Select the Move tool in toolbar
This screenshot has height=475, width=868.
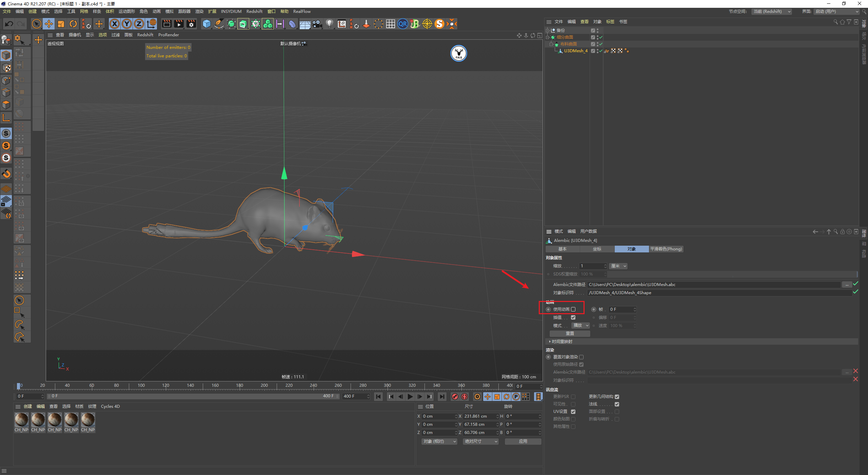point(49,24)
